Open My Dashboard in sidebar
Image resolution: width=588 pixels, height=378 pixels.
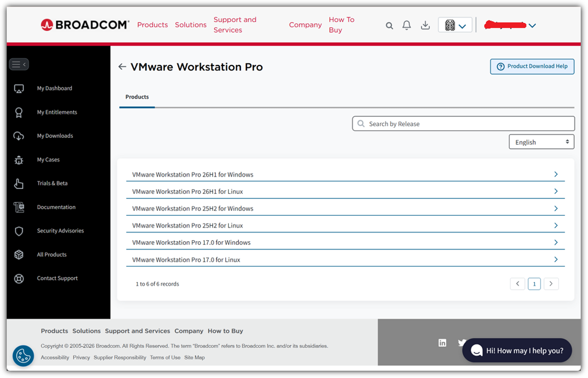[x=54, y=88]
